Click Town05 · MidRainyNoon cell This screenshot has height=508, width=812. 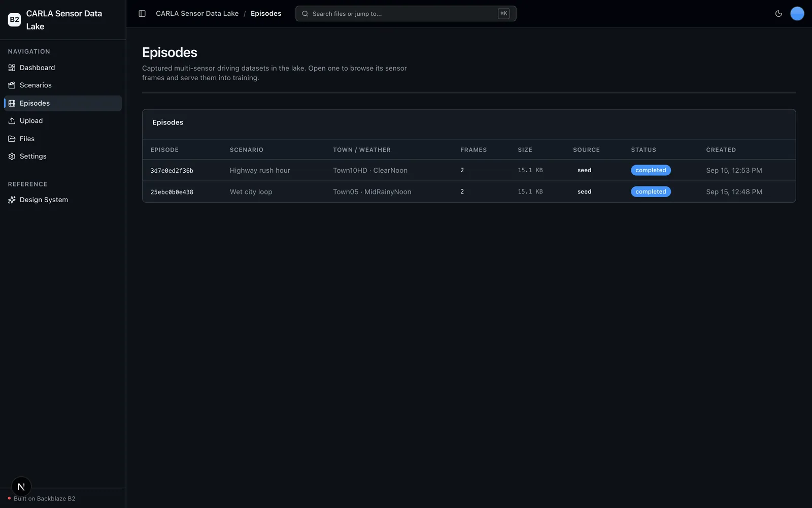click(372, 192)
